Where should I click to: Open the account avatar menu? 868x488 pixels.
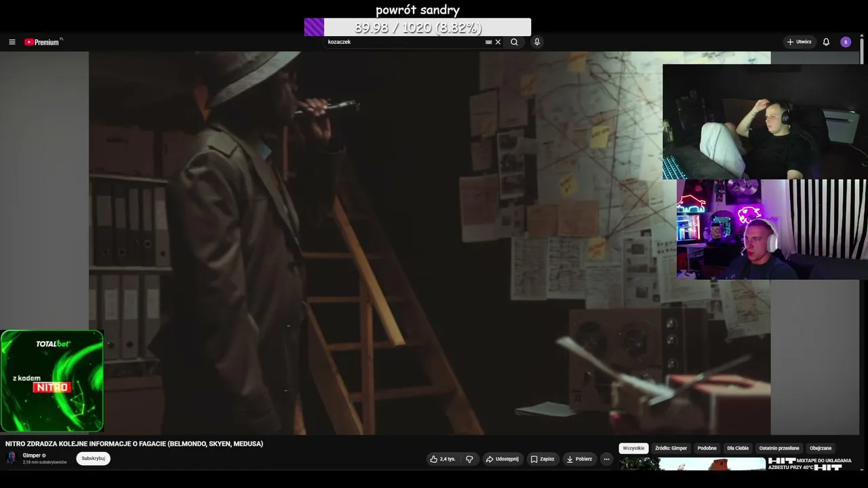pyautogui.click(x=846, y=42)
